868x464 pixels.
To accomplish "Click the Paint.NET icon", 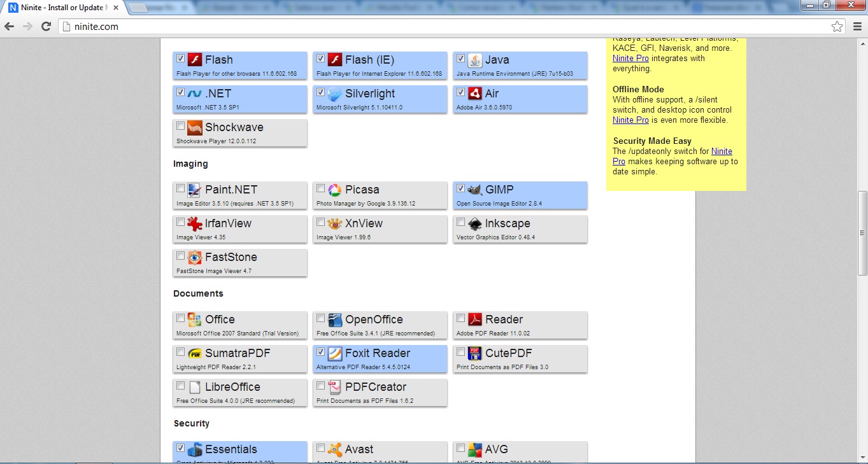I will point(195,190).
